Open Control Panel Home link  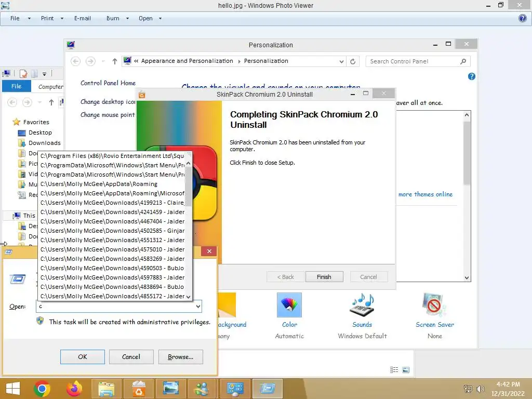point(108,83)
